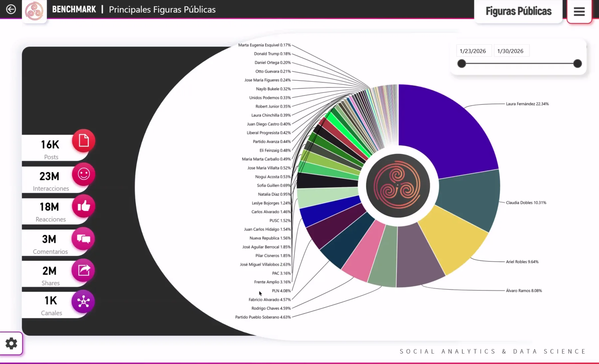Click the Comentarios chat bubbles icon
The width and height of the screenshot is (599, 364).
83,239
